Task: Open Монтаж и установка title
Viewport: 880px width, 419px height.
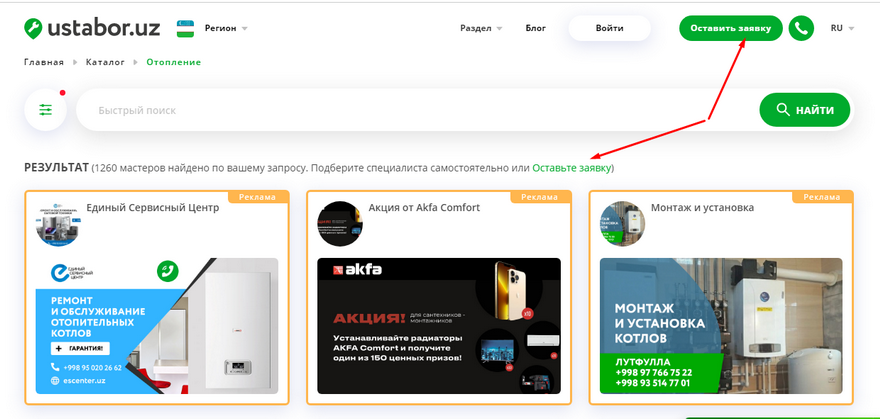Action: click(702, 208)
